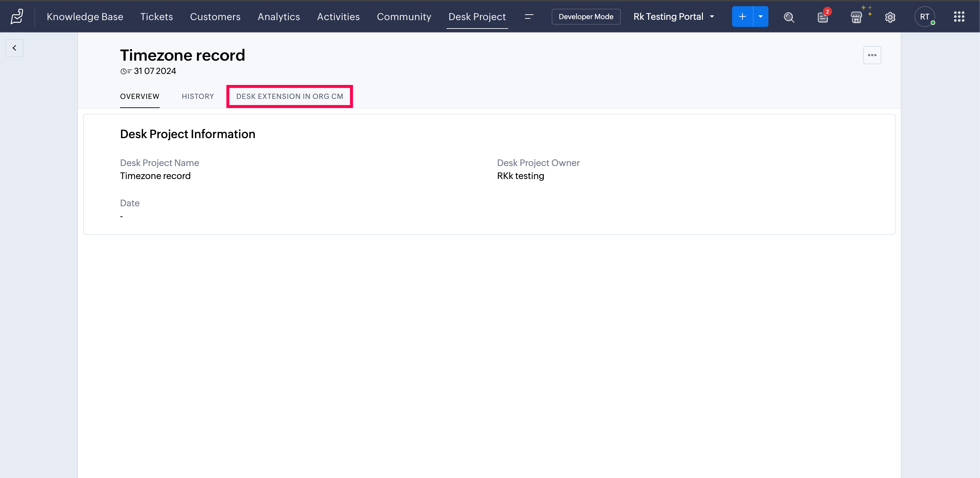Viewport: 980px width, 478px height.
Task: Click the Desk Project Owner value RKk testing
Action: coord(521,176)
